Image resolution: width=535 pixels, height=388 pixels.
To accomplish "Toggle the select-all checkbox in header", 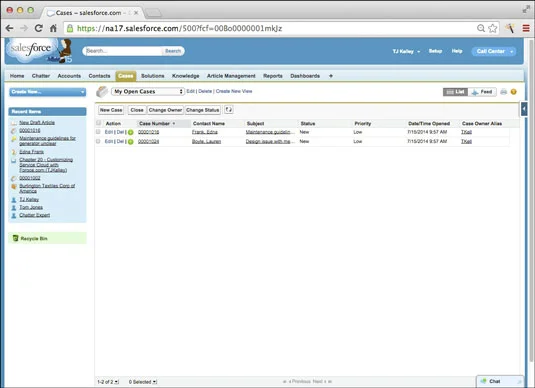I will tap(99, 123).
